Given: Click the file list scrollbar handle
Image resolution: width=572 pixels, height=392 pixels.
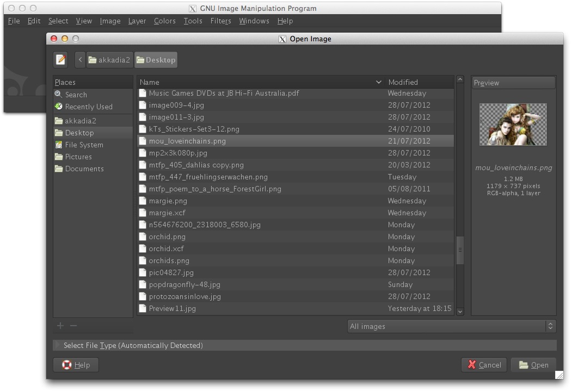Looking at the screenshot, I should click(x=460, y=250).
